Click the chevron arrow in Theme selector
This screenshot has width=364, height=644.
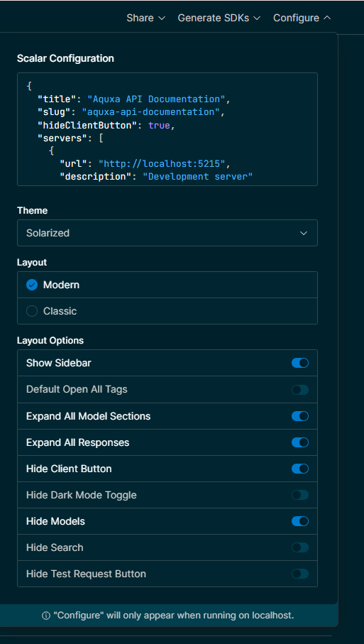click(x=304, y=233)
